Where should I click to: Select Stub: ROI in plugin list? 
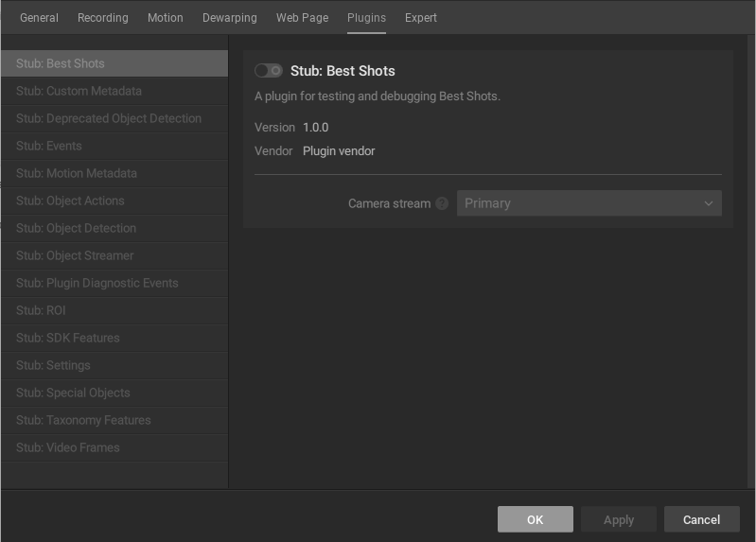41,310
